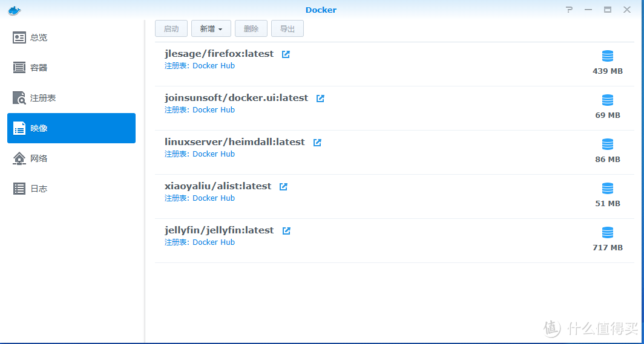This screenshot has height=344, width=644.
Task: Click the database icon above 86 MB
Action: (608, 144)
